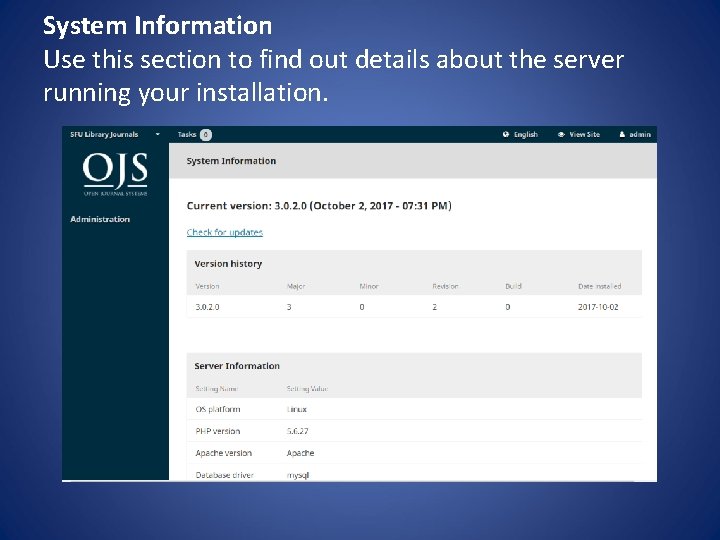Open the SFU Library Journals dropdown arrow

coord(158,135)
